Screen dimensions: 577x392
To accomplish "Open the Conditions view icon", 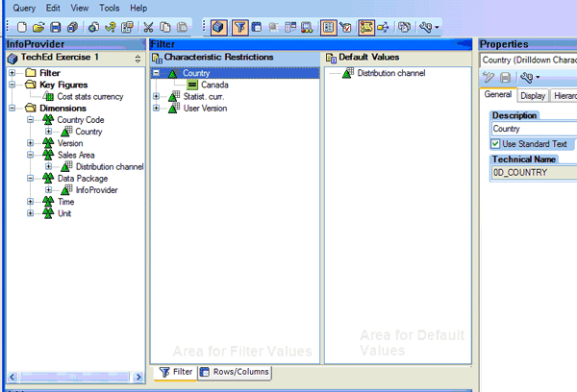I will pyautogui.click(x=290, y=27).
